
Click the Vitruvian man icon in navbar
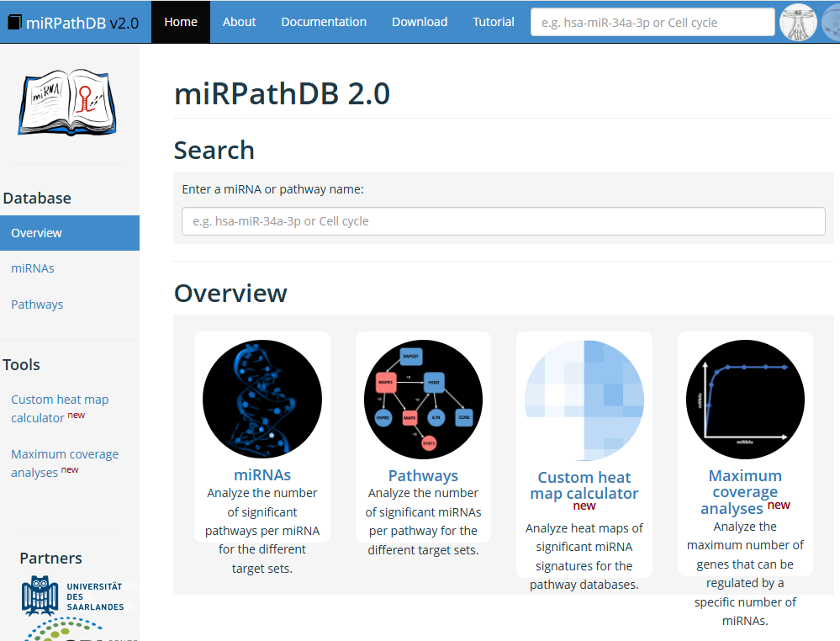(x=798, y=22)
